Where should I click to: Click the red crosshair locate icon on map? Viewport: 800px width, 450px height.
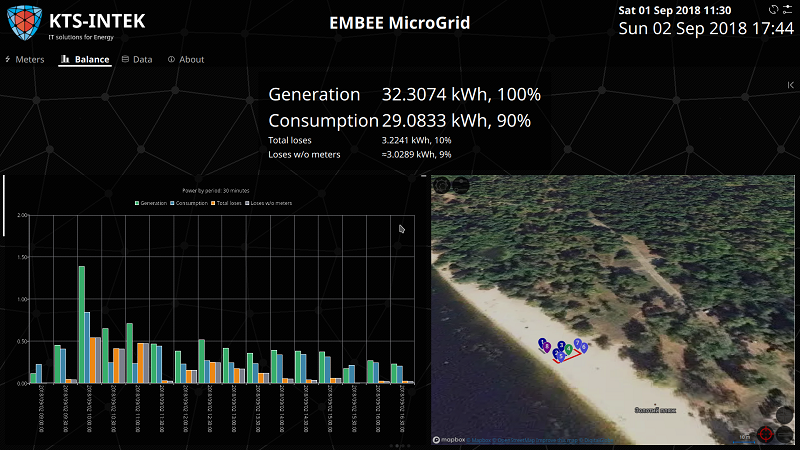(x=766, y=433)
